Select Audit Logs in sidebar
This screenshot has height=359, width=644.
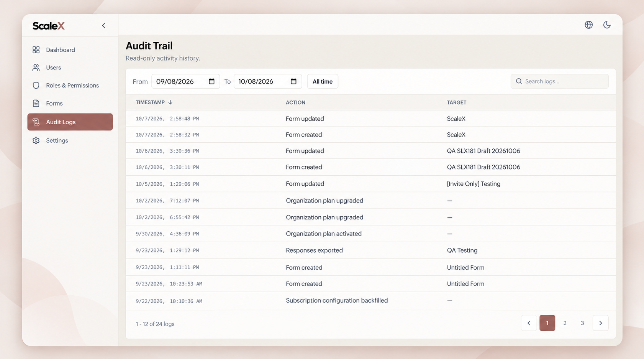point(70,122)
